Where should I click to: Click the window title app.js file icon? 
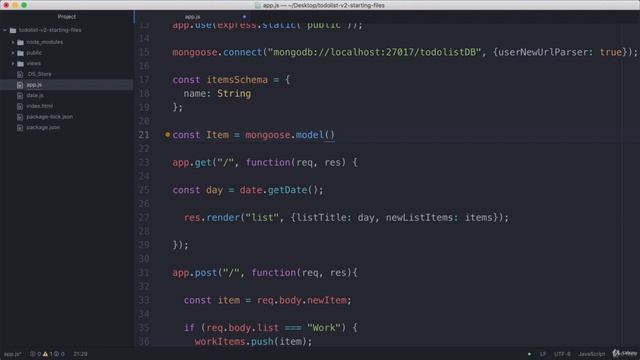[x=258, y=5]
